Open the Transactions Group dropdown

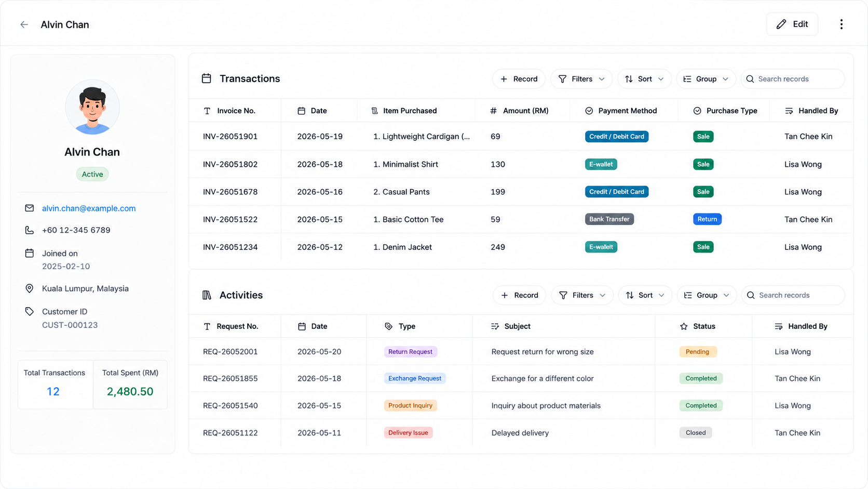click(x=706, y=79)
